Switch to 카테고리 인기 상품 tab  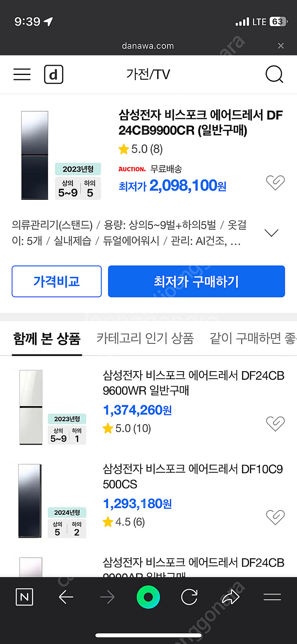pyautogui.click(x=145, y=338)
